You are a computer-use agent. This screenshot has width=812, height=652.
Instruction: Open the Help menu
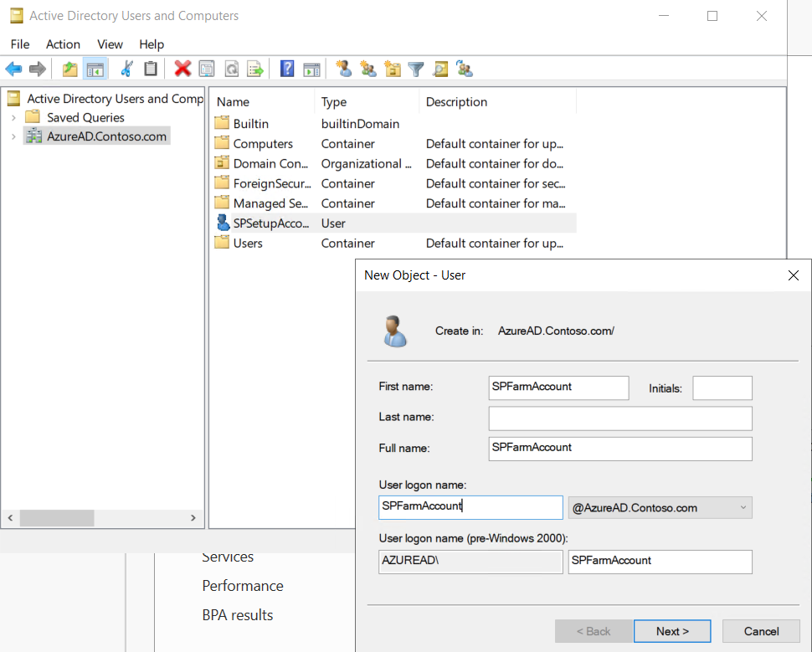(152, 44)
